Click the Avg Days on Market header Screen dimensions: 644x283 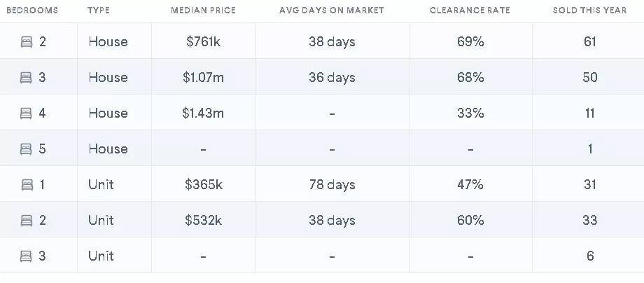[332, 11]
